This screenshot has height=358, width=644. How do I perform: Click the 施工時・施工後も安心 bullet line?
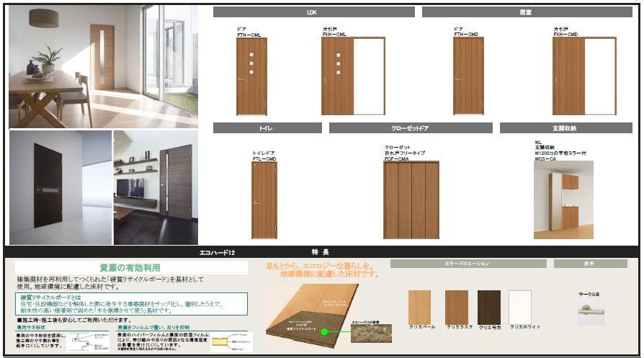[x=74, y=320]
